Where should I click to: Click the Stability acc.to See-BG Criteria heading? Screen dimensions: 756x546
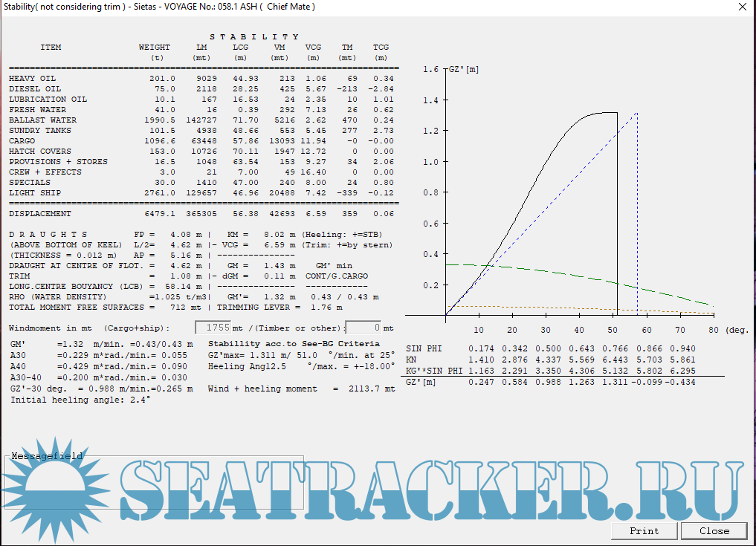tap(294, 344)
